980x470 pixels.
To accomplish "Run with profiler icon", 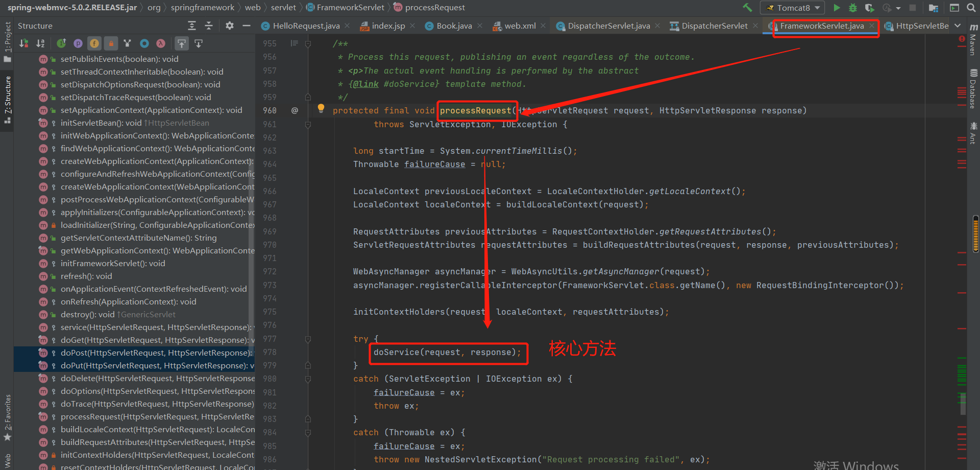I will tap(887, 8).
